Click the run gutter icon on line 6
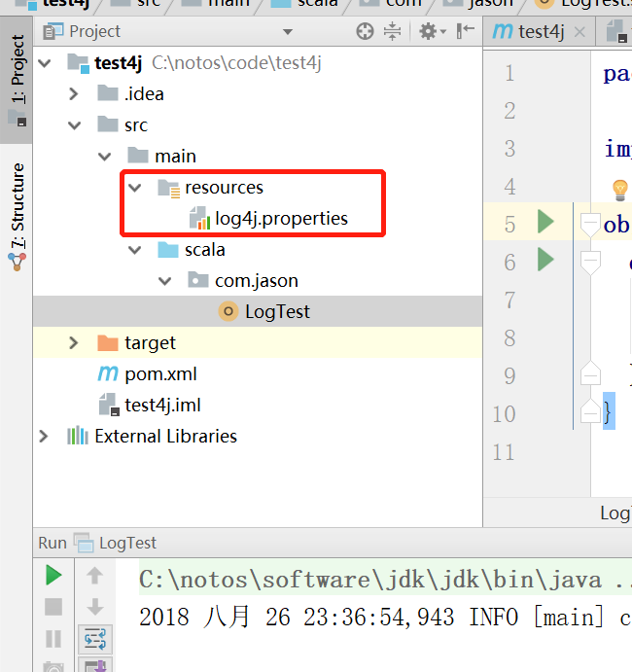The image size is (632, 672). coord(545,261)
